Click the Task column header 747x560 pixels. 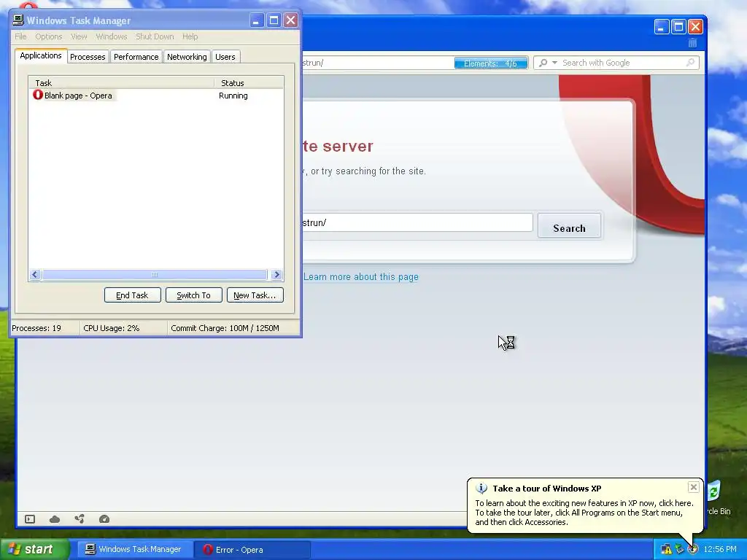click(x=121, y=83)
